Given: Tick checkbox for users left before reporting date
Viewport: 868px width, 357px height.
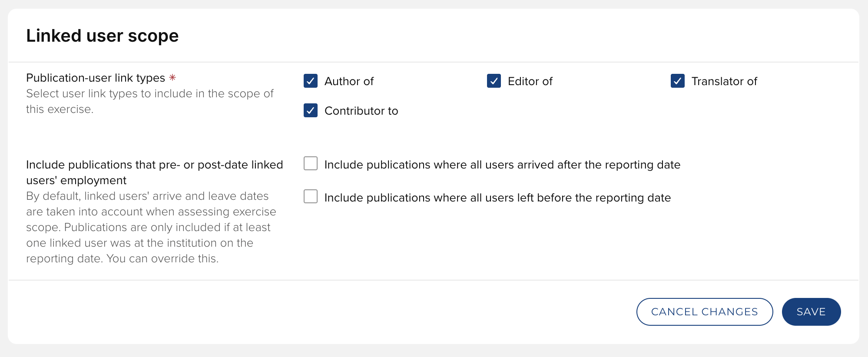Looking at the screenshot, I should pyautogui.click(x=311, y=197).
